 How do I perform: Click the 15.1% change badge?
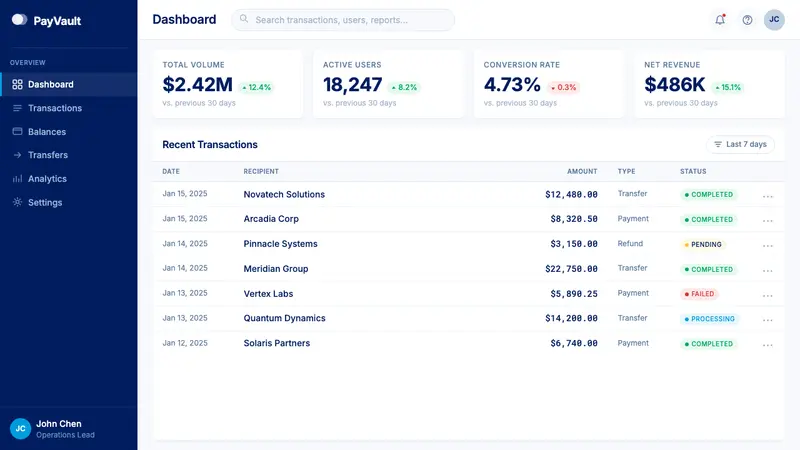pyautogui.click(x=728, y=87)
